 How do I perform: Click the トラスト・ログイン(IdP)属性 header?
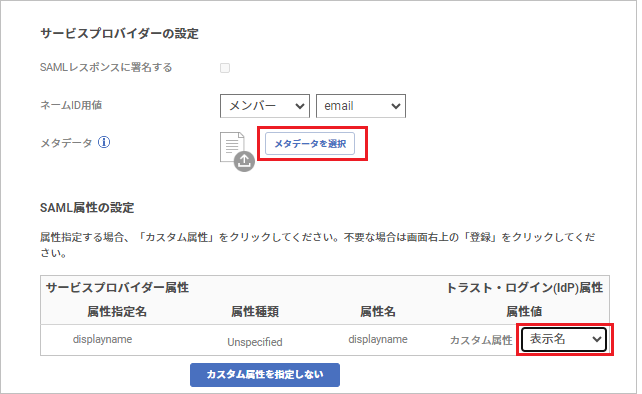point(525,288)
